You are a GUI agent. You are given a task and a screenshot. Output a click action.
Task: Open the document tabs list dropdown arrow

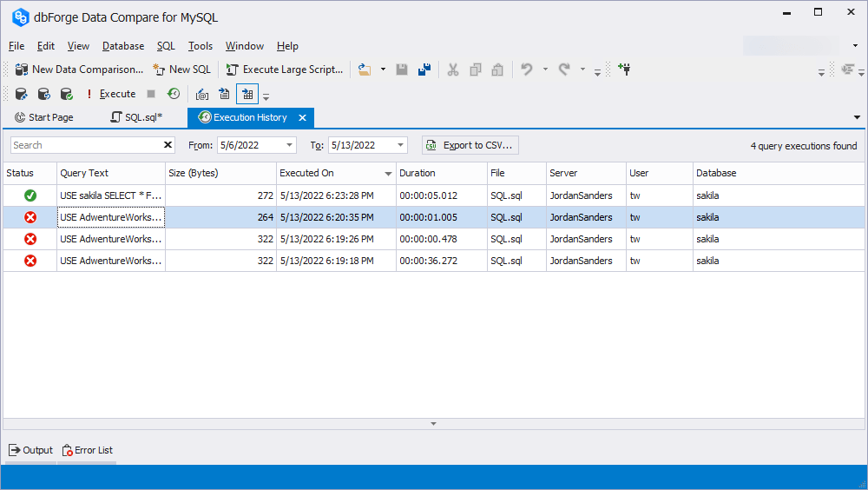[x=857, y=117]
